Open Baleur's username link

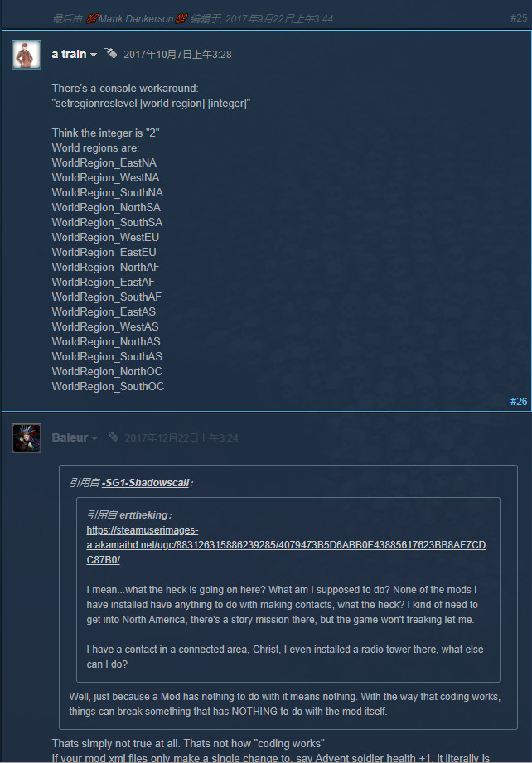pyautogui.click(x=70, y=437)
